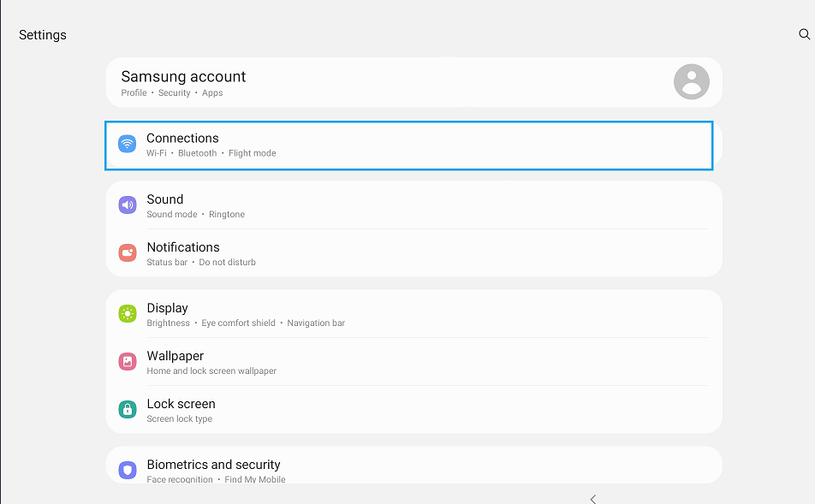Open the Display settings icon

(127, 314)
